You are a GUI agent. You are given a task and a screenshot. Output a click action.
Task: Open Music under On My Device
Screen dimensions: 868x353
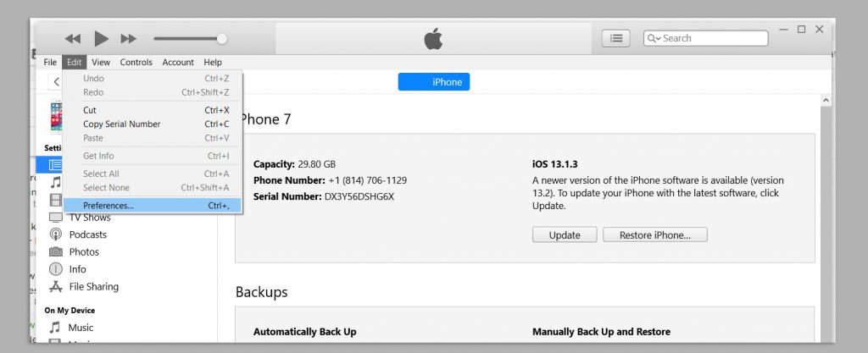pos(81,328)
